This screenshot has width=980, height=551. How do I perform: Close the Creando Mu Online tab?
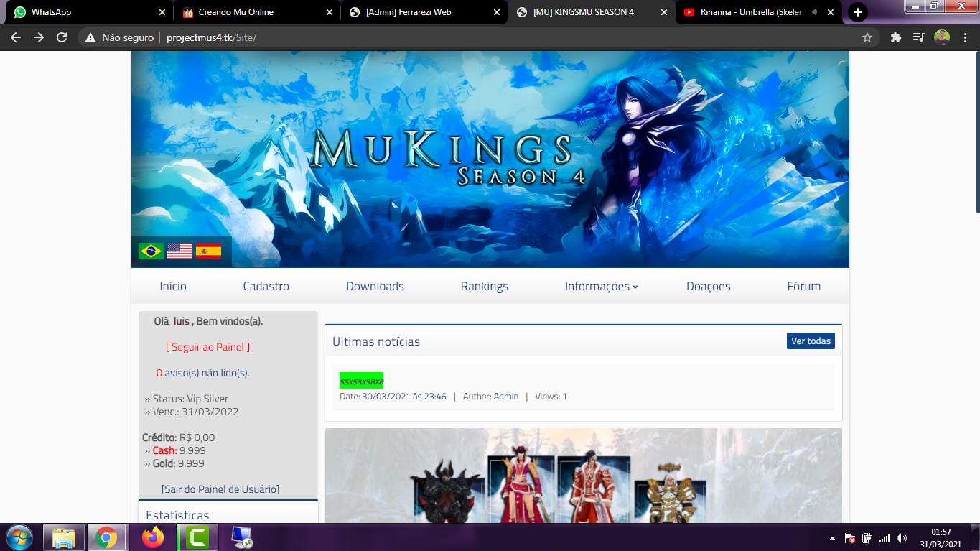click(x=330, y=12)
